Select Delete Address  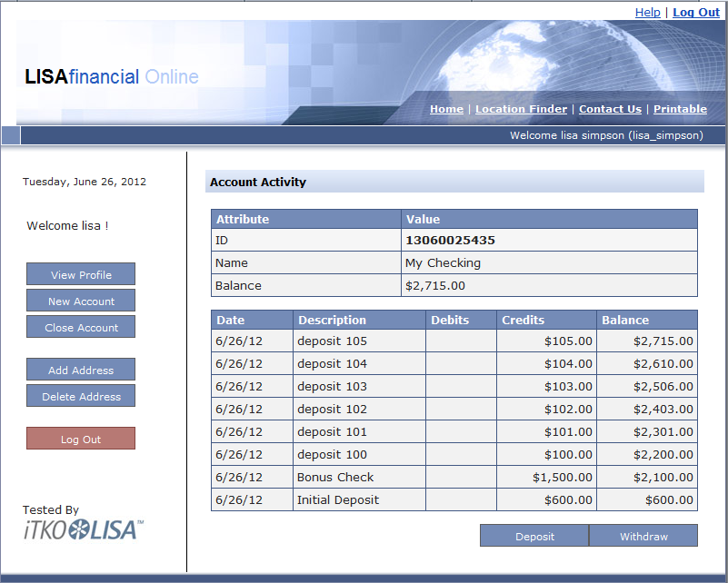click(x=80, y=396)
